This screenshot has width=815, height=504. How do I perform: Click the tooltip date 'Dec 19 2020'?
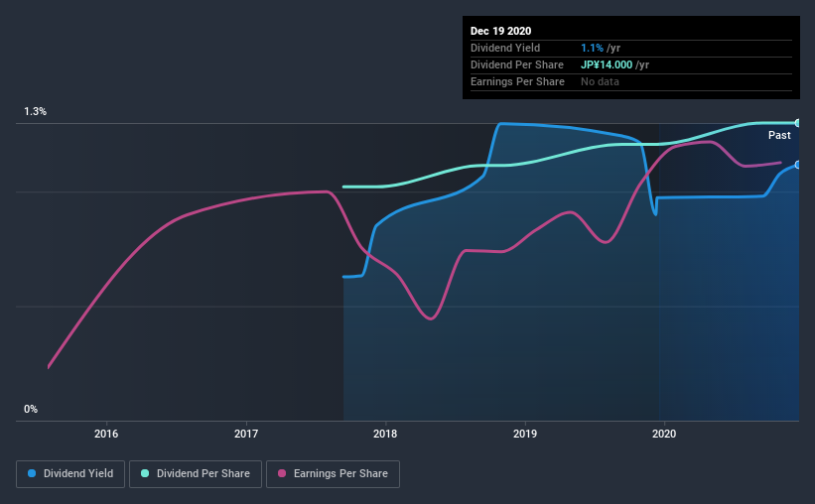500,31
